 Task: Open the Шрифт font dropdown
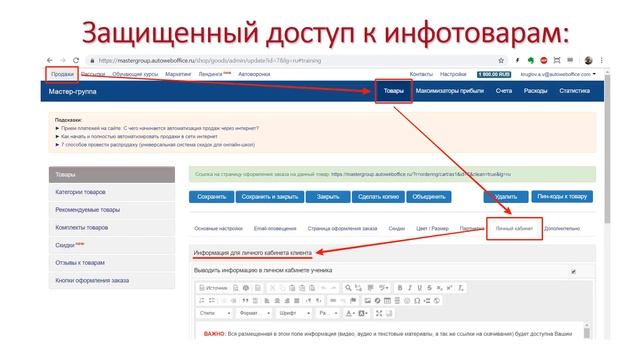pyautogui.click(x=295, y=313)
